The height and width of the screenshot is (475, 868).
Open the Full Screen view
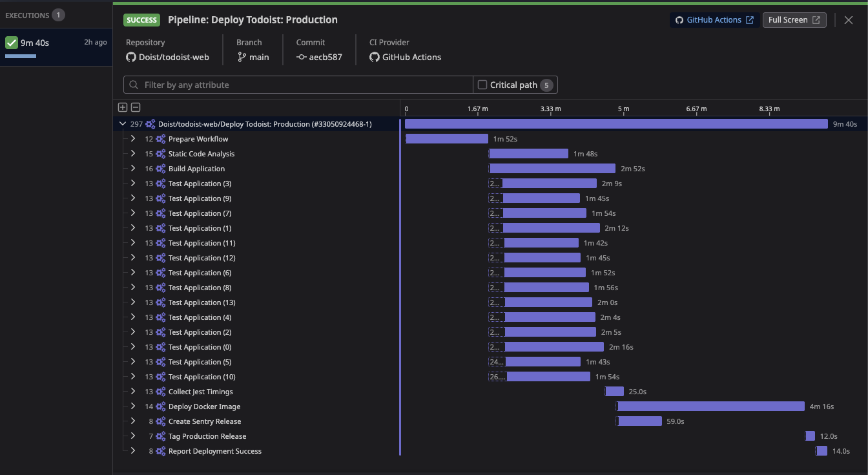(x=794, y=20)
